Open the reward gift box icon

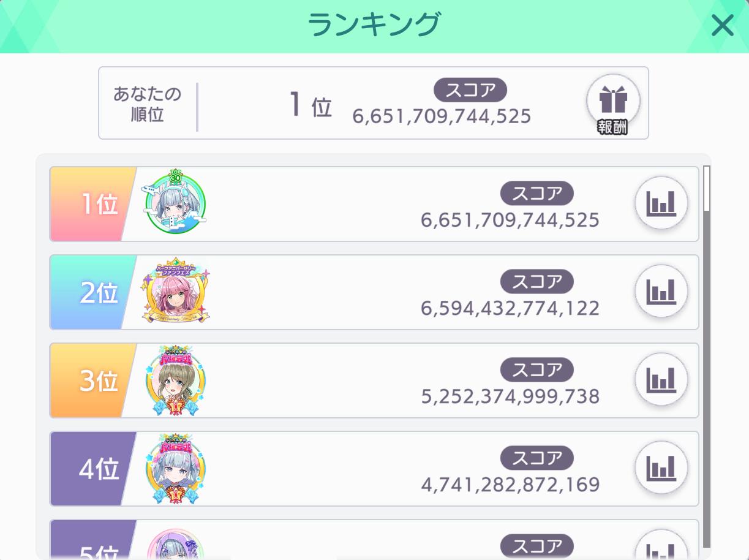tap(612, 102)
